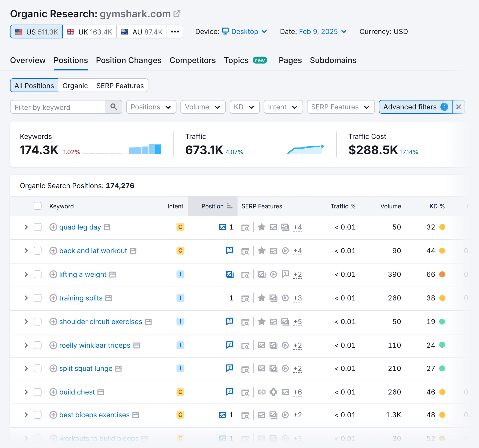Click the star reviews icon on "training splits" row

pyautogui.click(x=262, y=298)
